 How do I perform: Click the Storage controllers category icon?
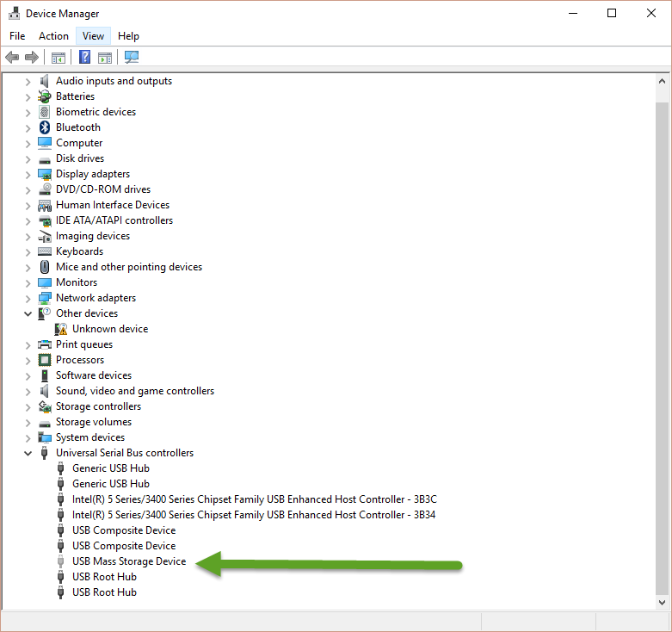(45, 406)
